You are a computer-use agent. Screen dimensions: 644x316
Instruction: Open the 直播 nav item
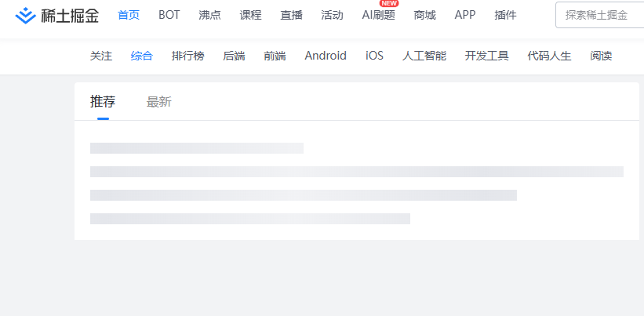coord(291,15)
